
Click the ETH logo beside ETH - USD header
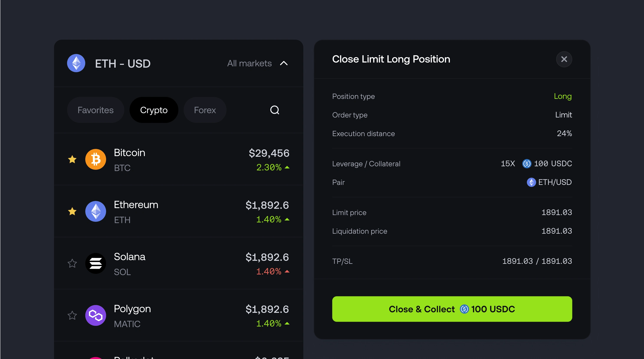(x=76, y=63)
